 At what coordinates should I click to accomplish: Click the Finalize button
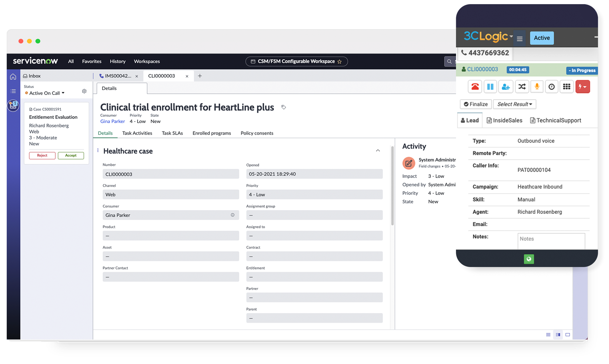[476, 104]
